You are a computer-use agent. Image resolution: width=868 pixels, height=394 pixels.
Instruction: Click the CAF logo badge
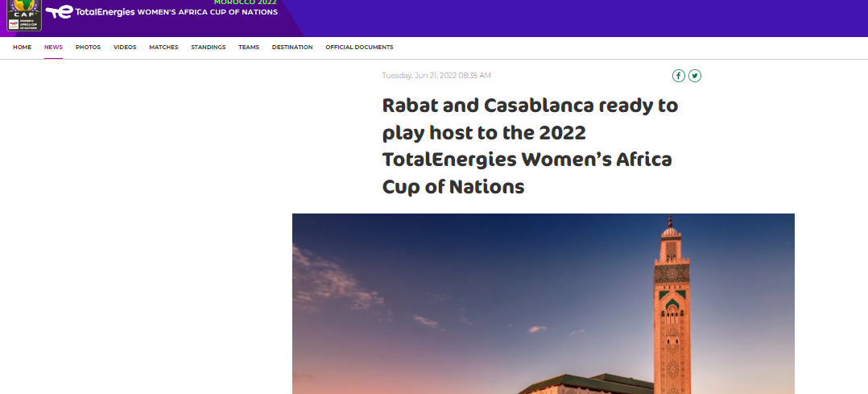pyautogui.click(x=24, y=15)
